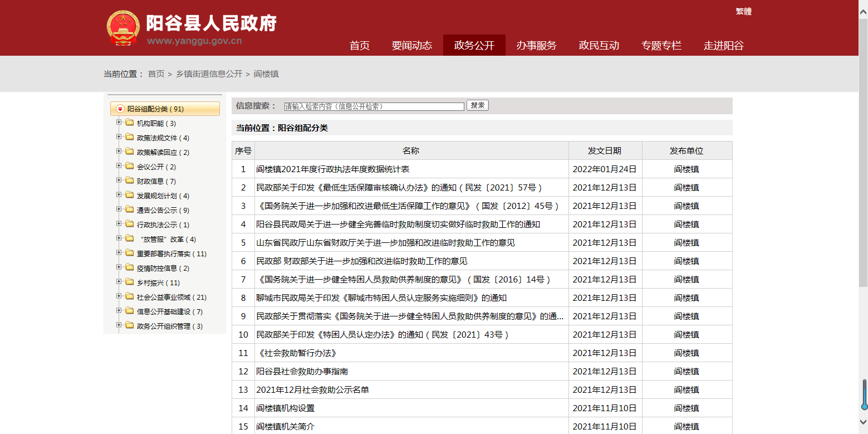Click folder icon next to 社会公益事业领域
This screenshot has width=868, height=434.
pyautogui.click(x=129, y=296)
